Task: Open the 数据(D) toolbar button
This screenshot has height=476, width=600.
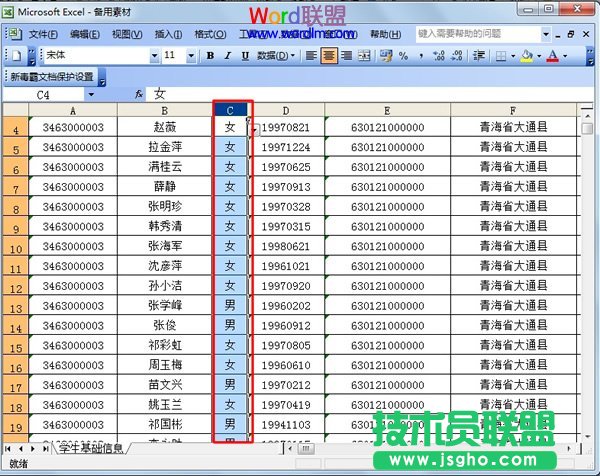Action: pyautogui.click(x=275, y=56)
